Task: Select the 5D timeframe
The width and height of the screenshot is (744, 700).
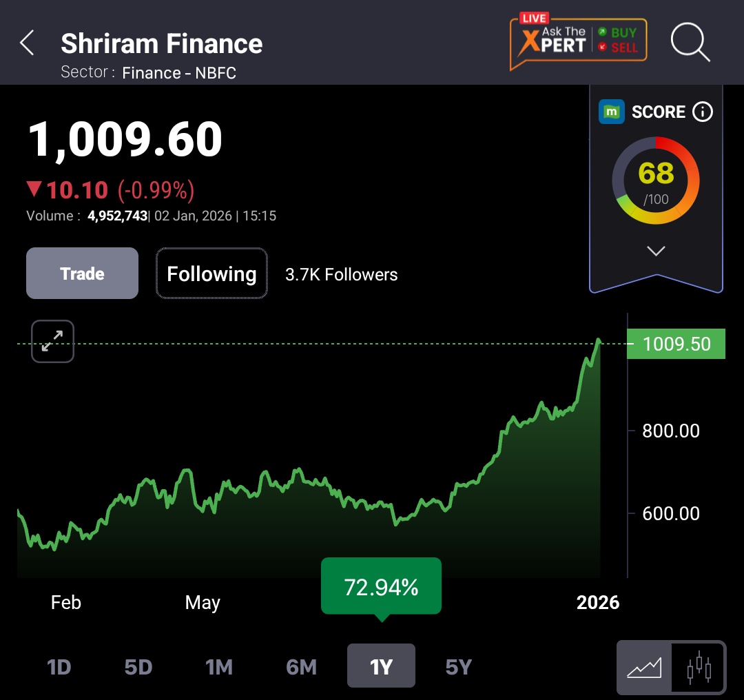Action: (138, 667)
